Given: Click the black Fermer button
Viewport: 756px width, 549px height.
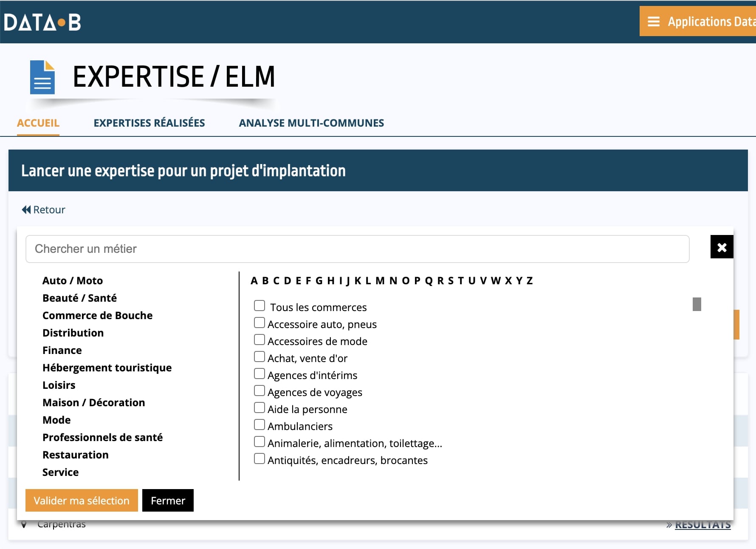Looking at the screenshot, I should click(x=168, y=501).
